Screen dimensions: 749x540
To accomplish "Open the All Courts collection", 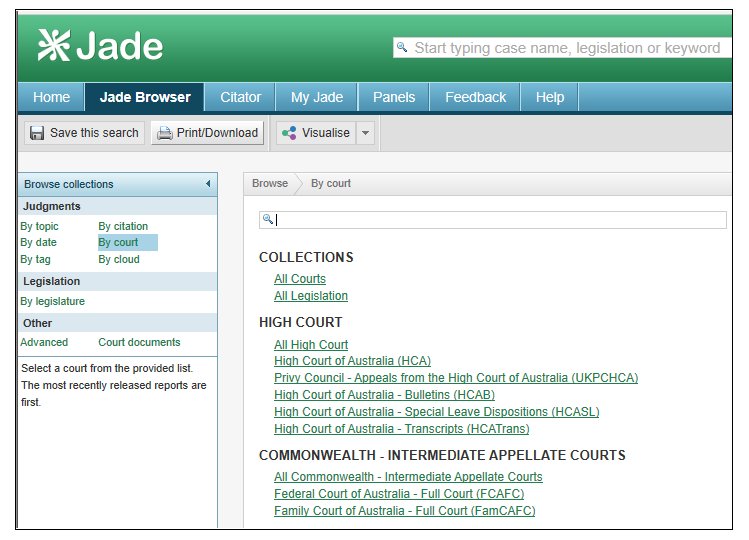I will point(300,279).
